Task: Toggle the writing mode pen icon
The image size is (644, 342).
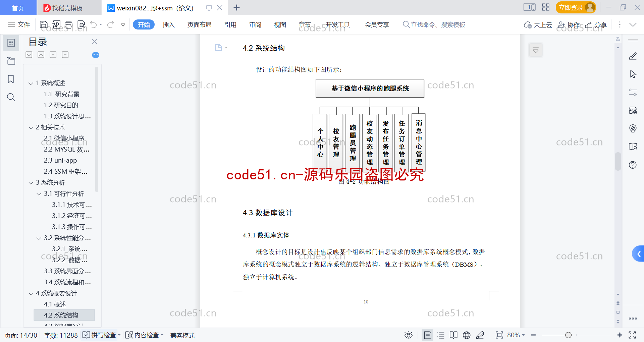Action: click(480, 335)
